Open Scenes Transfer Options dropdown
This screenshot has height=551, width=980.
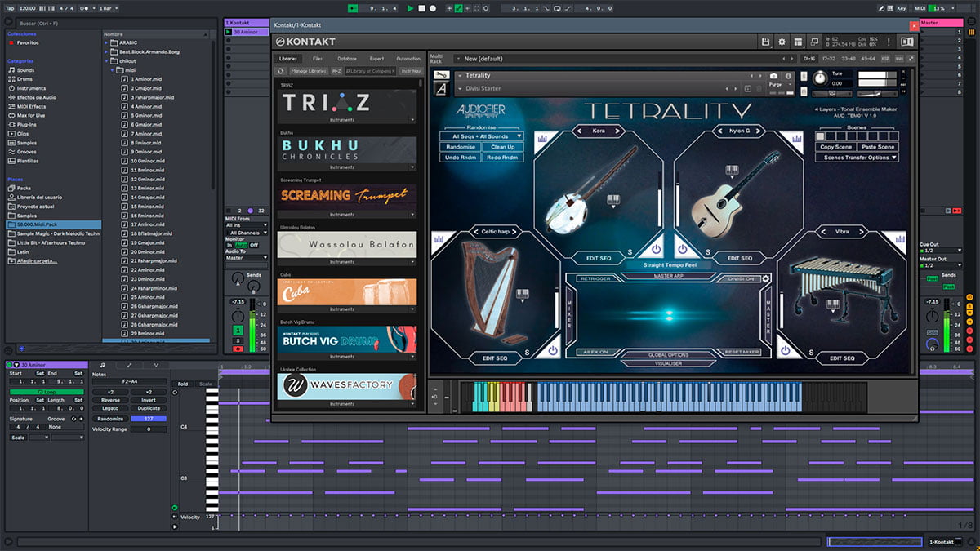coord(857,158)
